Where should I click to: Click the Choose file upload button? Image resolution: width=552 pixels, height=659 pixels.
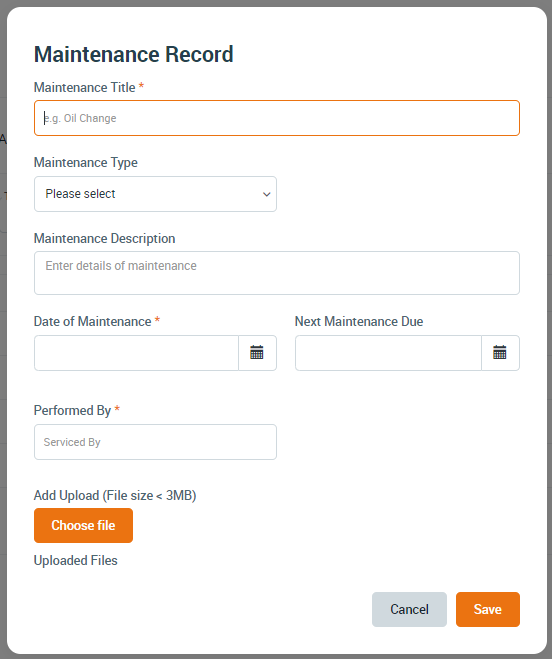coord(83,525)
